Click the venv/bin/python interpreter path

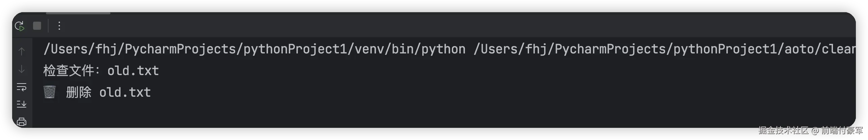(x=254, y=49)
